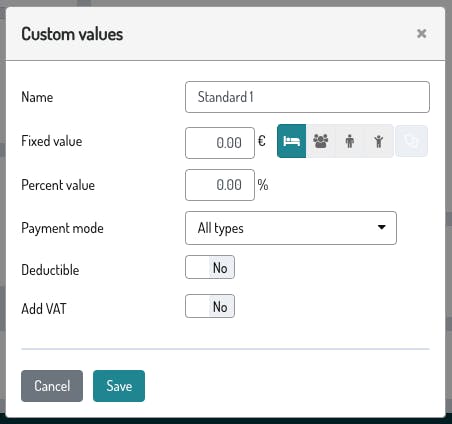Click the Fixed value amount field

pyautogui.click(x=220, y=143)
